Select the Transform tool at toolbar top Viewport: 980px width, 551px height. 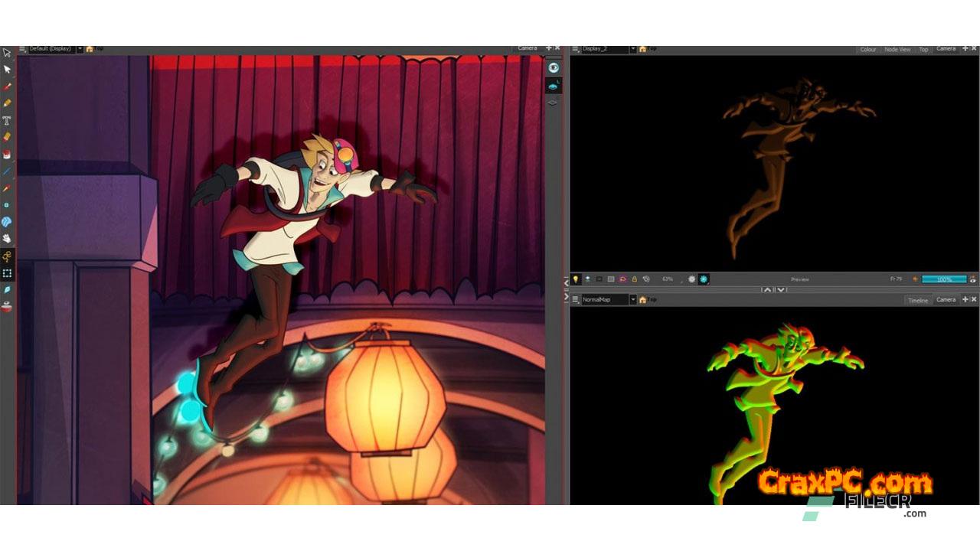[x=7, y=53]
